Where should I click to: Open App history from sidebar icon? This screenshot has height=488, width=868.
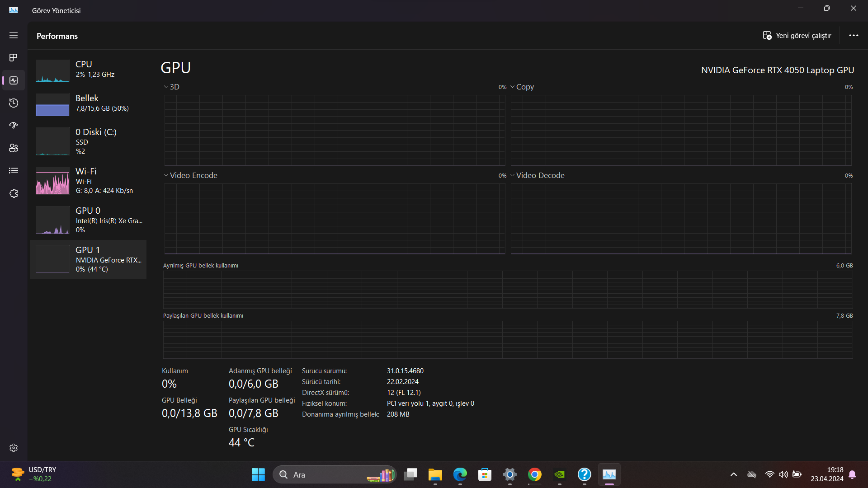[x=14, y=103]
